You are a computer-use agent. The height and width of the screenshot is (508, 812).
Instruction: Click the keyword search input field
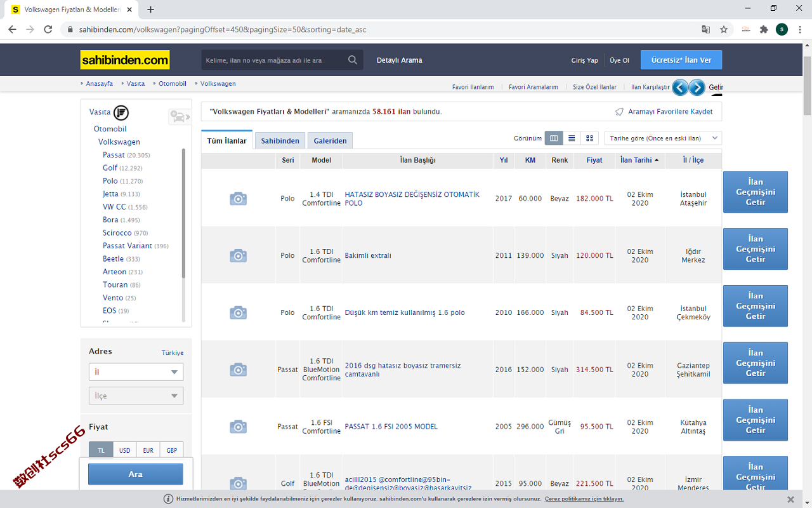274,60
